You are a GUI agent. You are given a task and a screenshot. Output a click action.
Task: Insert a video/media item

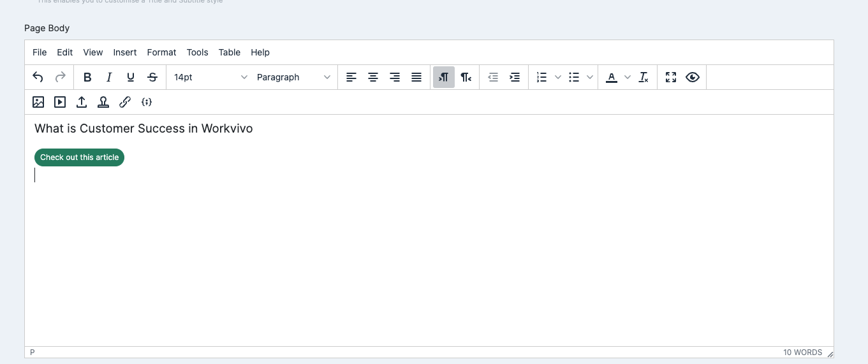60,102
